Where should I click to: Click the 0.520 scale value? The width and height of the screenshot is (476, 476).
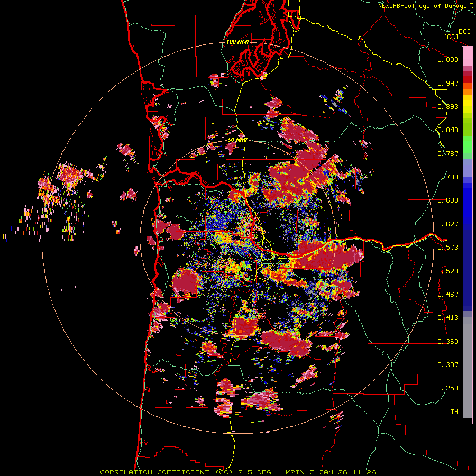(x=448, y=271)
